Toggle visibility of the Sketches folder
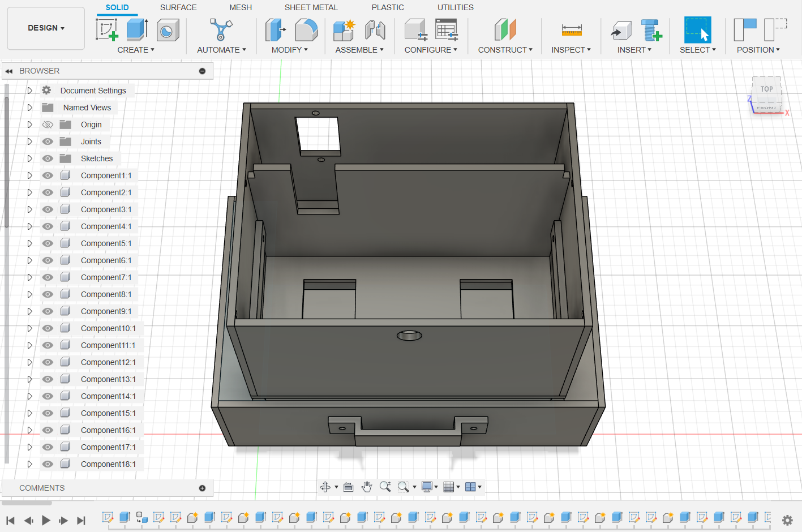 [x=48, y=158]
